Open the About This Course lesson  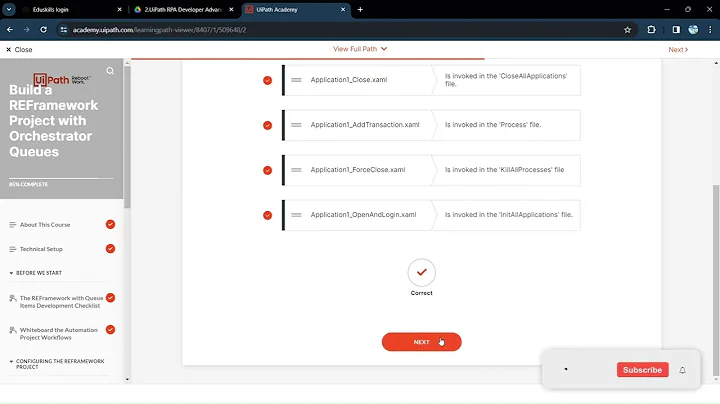point(45,224)
